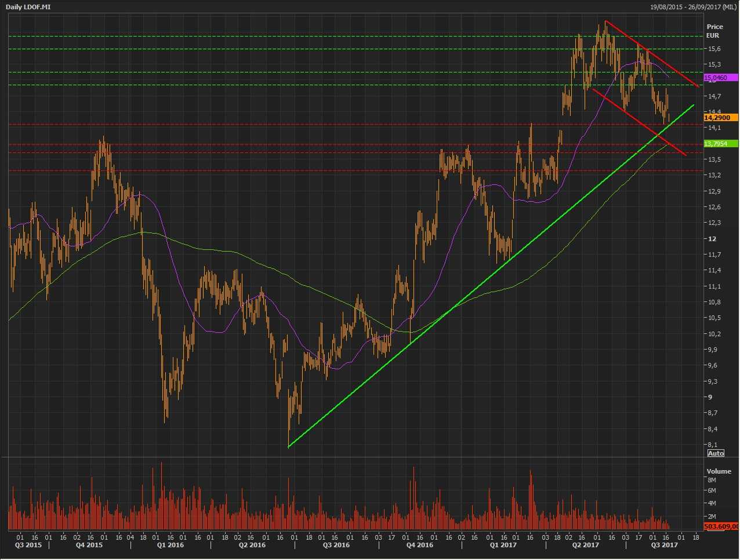The height and width of the screenshot is (560, 740).
Task: Click the 12,3 price axis value
Action: pos(714,223)
